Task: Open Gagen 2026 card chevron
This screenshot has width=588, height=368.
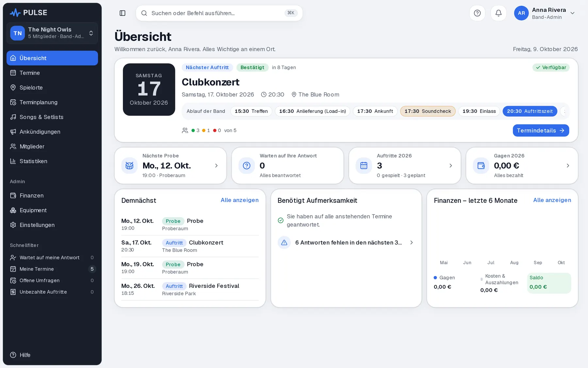Action: point(568,166)
